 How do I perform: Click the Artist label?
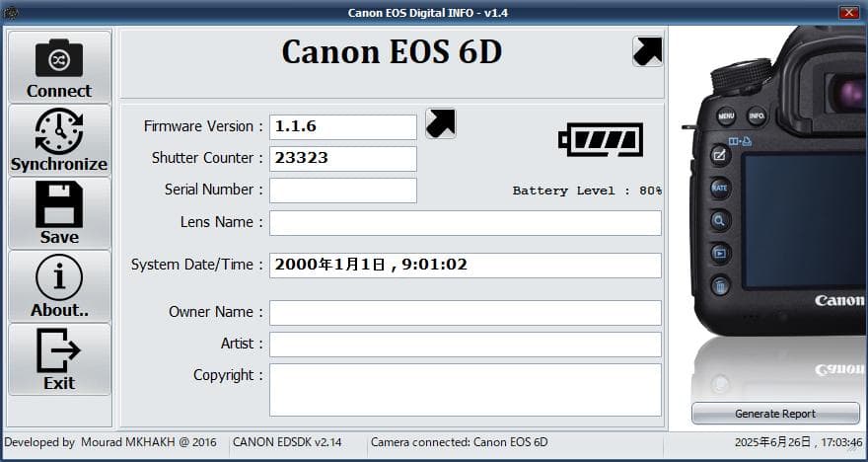point(242,345)
